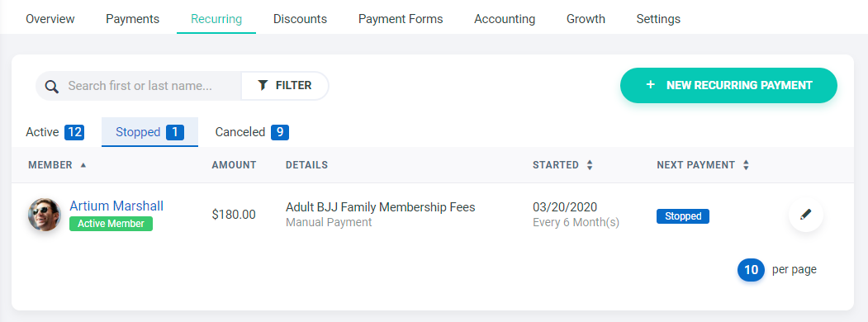Click the funnel filter icon

263,85
